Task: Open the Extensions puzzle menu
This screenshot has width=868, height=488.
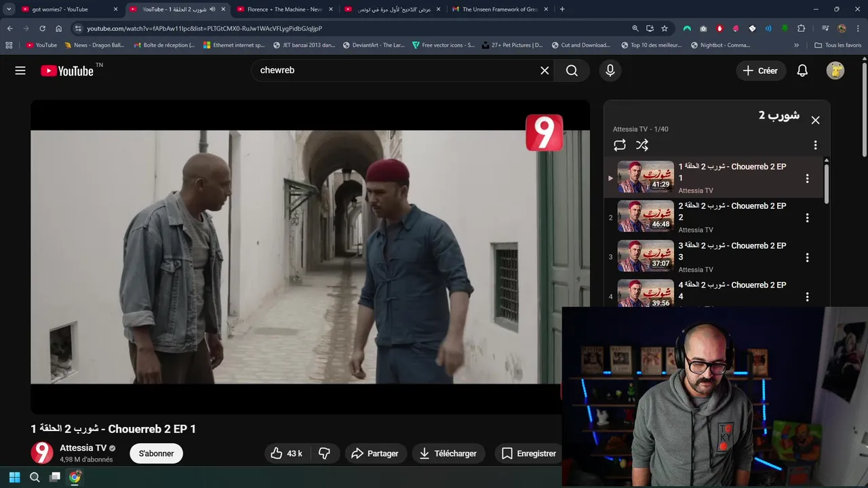Action: coord(801,28)
